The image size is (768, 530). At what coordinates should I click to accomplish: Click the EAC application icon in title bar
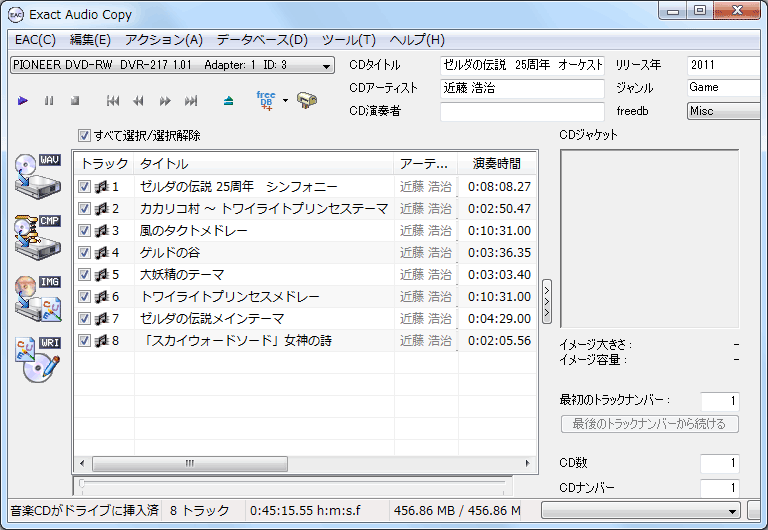(16, 15)
